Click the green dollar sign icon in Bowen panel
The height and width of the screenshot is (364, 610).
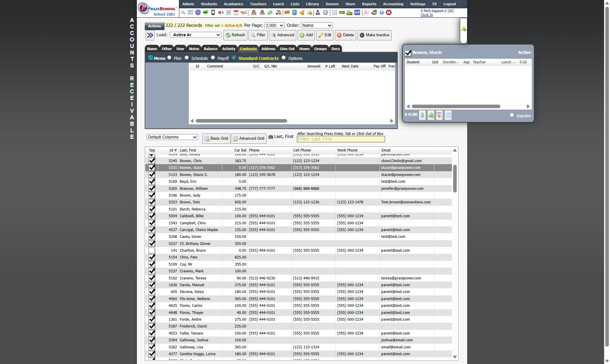pos(422,115)
